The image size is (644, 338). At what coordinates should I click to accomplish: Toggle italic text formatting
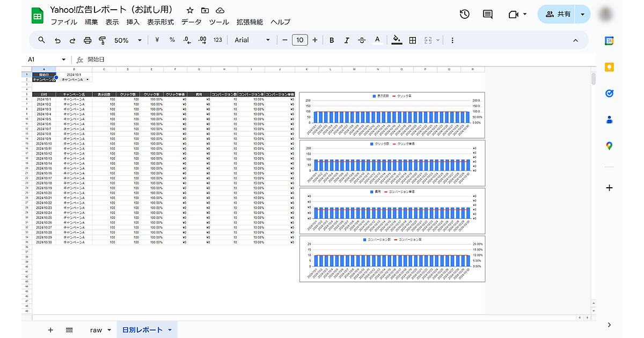click(x=347, y=40)
